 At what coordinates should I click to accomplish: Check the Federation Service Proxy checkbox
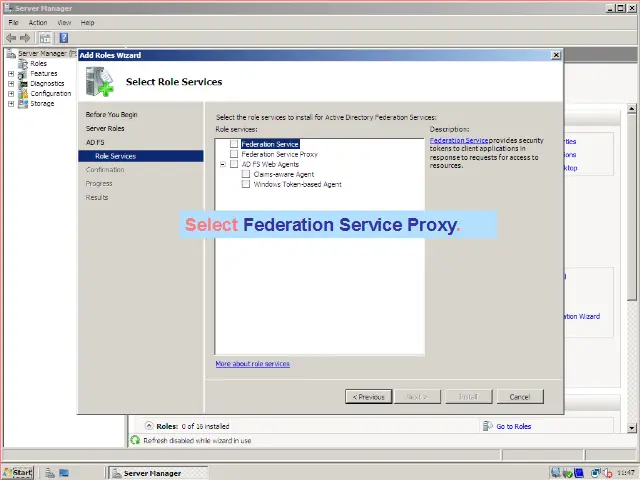click(x=234, y=154)
